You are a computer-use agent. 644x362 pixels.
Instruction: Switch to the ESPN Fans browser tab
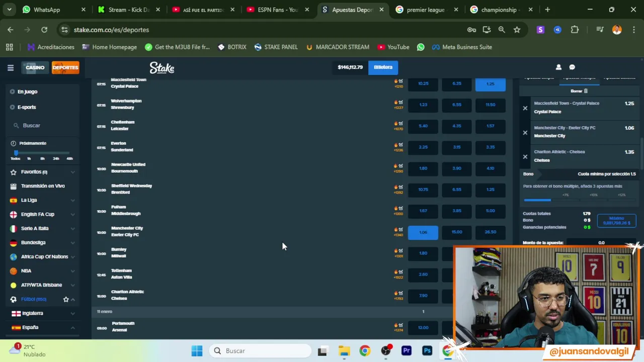[x=279, y=10]
